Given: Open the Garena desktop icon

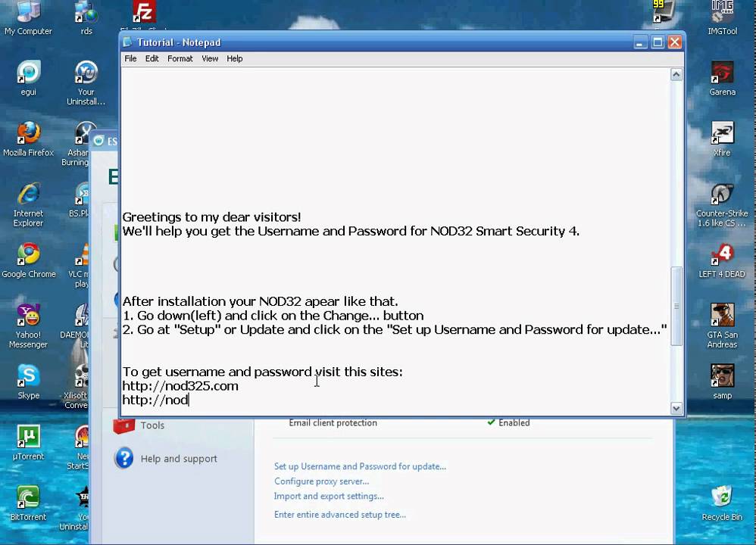Looking at the screenshot, I should tap(722, 78).
